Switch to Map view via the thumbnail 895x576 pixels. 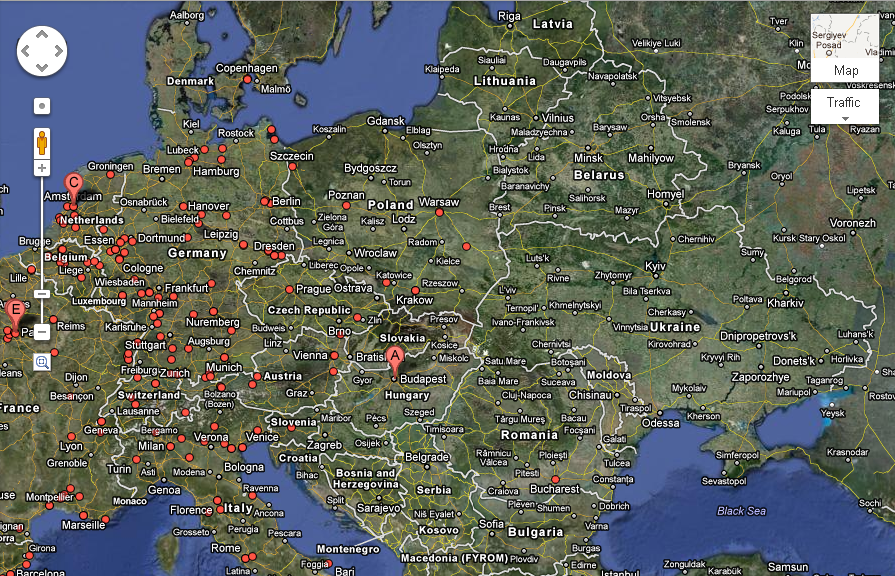[x=844, y=37]
